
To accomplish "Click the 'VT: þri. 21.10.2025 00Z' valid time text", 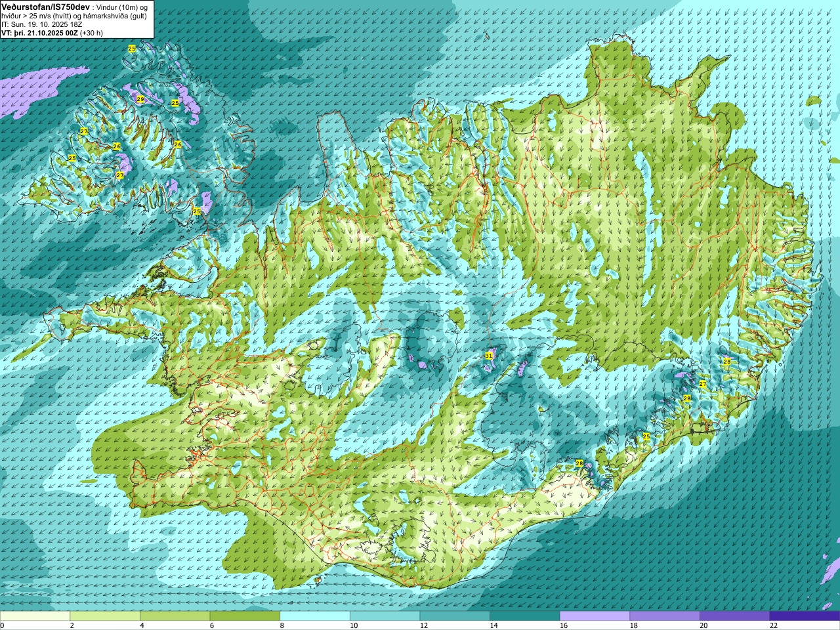I will click(39, 33).
